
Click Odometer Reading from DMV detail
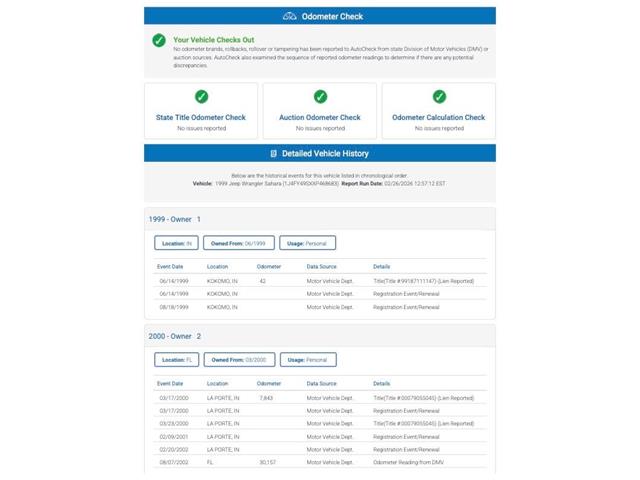click(x=408, y=462)
